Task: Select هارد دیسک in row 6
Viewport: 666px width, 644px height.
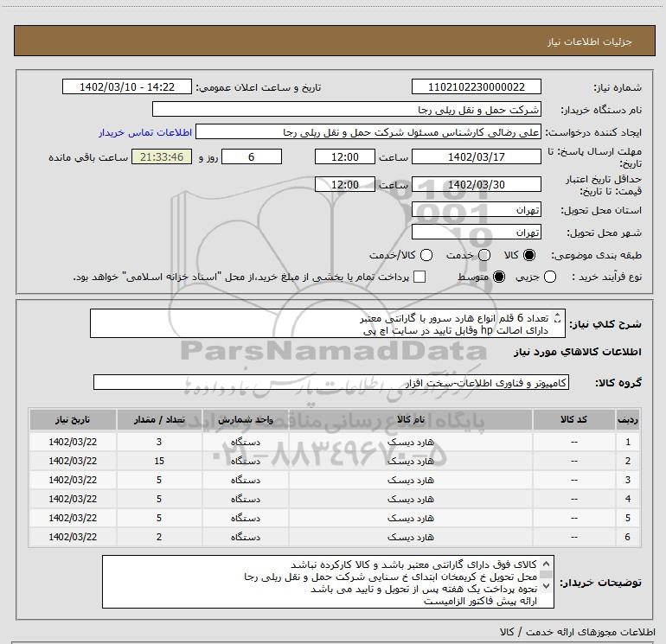Action: tap(410, 537)
